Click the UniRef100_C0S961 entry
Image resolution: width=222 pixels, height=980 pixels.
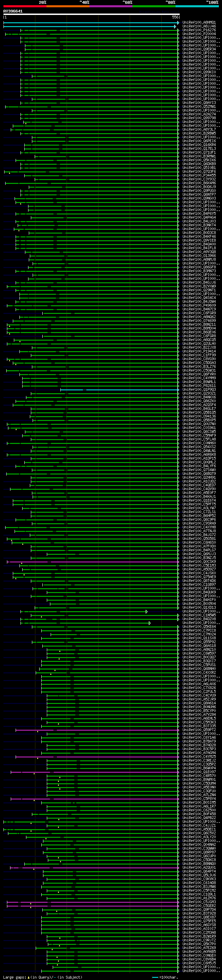click(x=199, y=428)
